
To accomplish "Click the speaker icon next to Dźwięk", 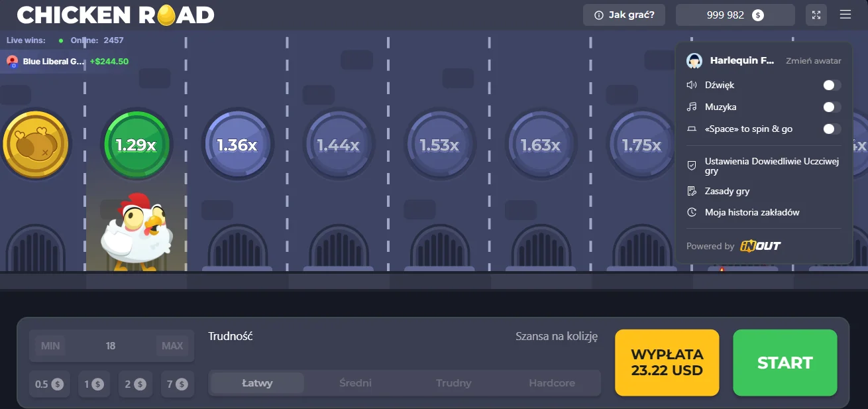I will pyautogui.click(x=692, y=85).
